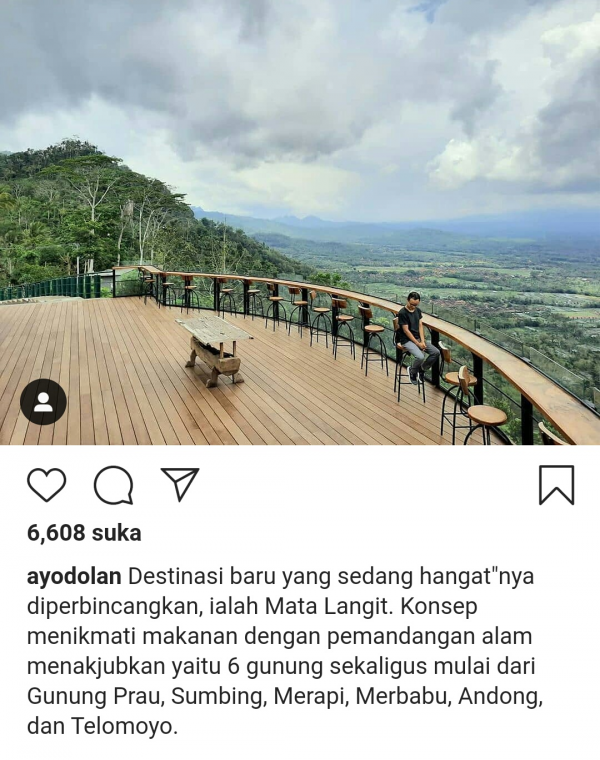This screenshot has height=760, width=600.
Task: Click the word "Telomoyo" ending the caption
Action: coord(121,726)
